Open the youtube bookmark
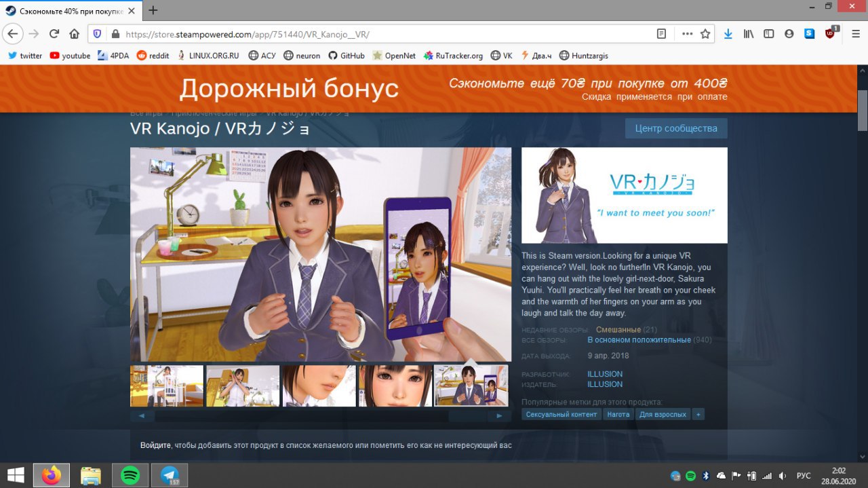The image size is (868, 488). point(70,56)
